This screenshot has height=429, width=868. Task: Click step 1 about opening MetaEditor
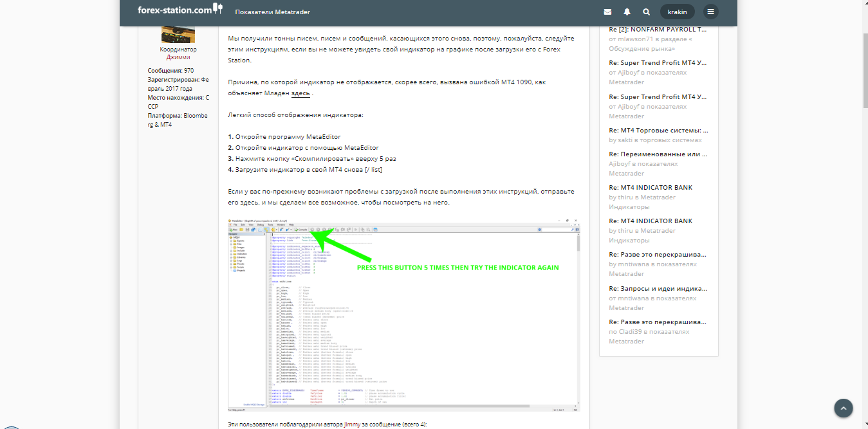pos(284,137)
